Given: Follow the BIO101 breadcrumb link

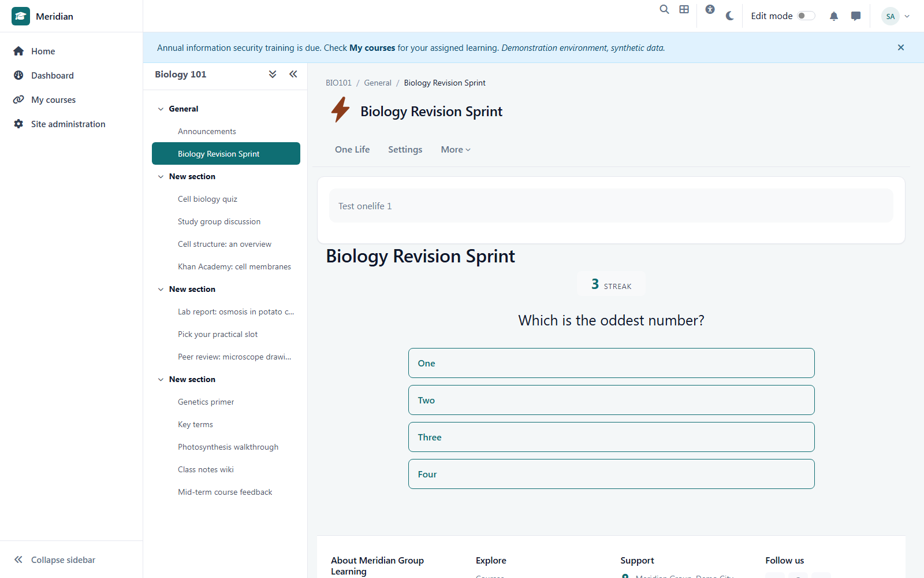Looking at the screenshot, I should pos(338,83).
